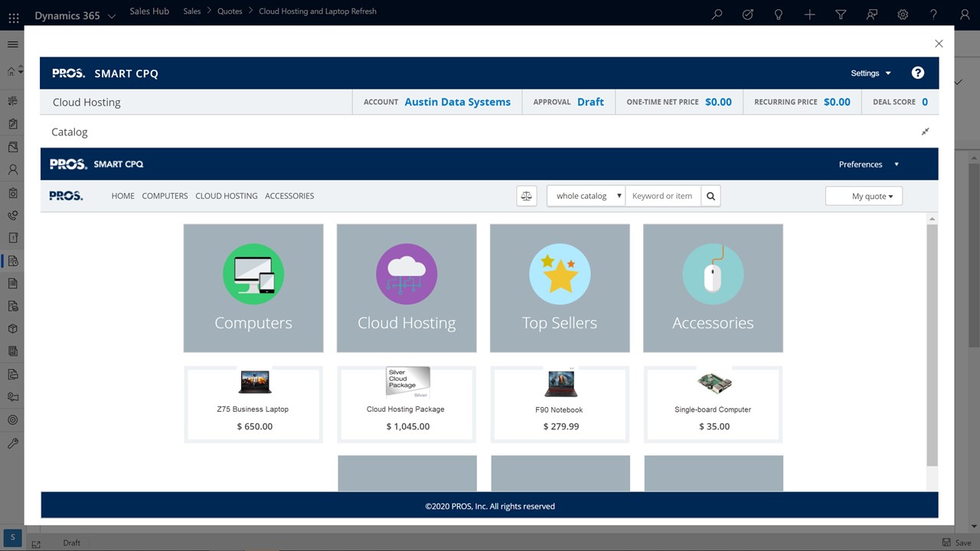This screenshot has height=551, width=980.
Task: Click the $ 35.00 price text
Action: tap(714, 426)
